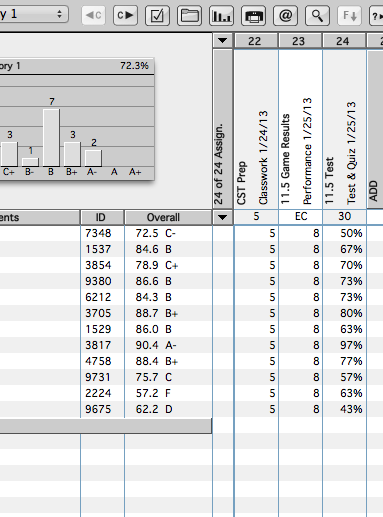Click points possible cell '30'
Viewport: 383px width, 517px height.
pyautogui.click(x=344, y=217)
